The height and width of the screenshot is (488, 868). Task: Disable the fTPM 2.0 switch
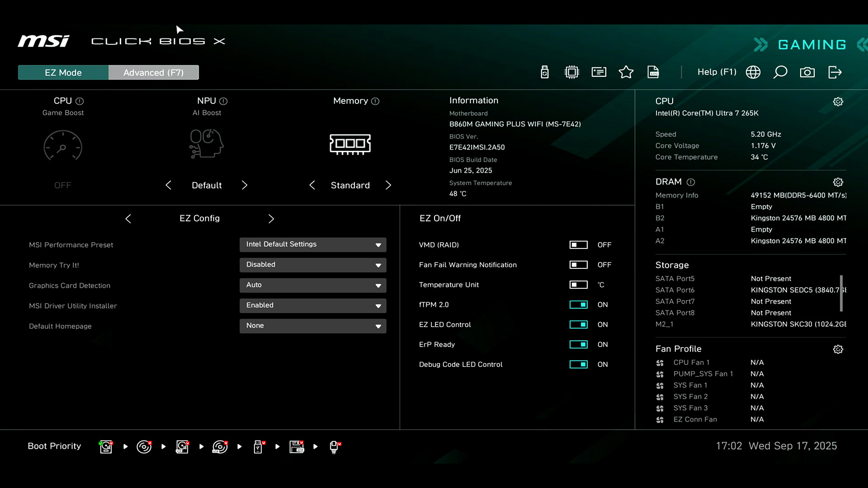pyautogui.click(x=578, y=305)
